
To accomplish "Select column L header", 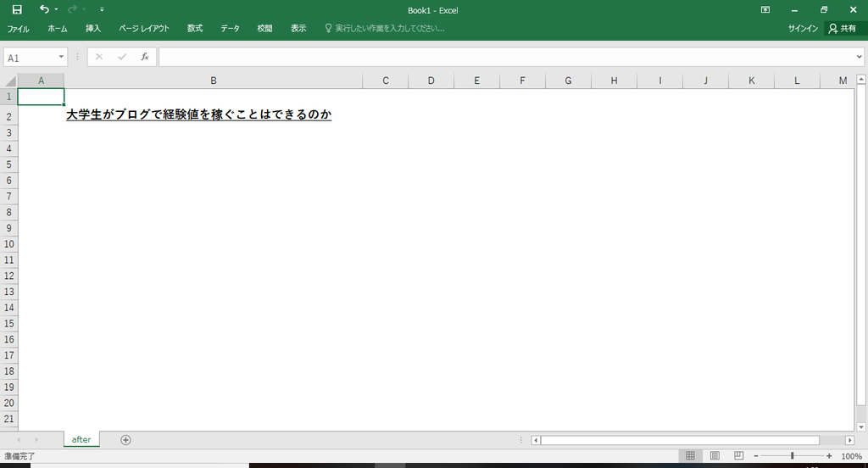I will [797, 81].
